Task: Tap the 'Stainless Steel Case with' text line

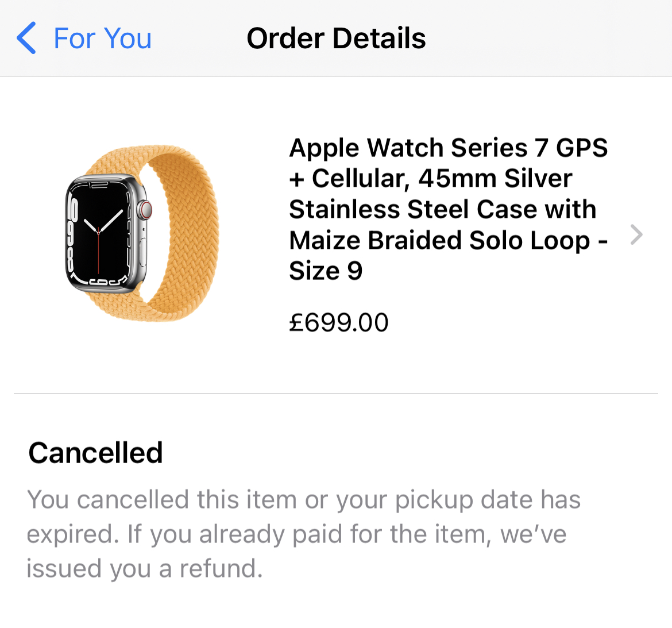Action: pos(443,209)
